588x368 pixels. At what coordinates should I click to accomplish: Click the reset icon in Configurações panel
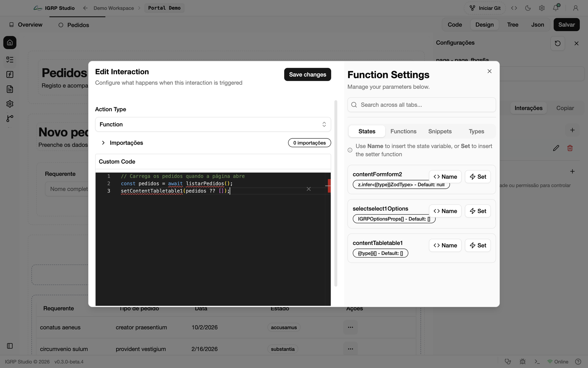[x=557, y=43]
